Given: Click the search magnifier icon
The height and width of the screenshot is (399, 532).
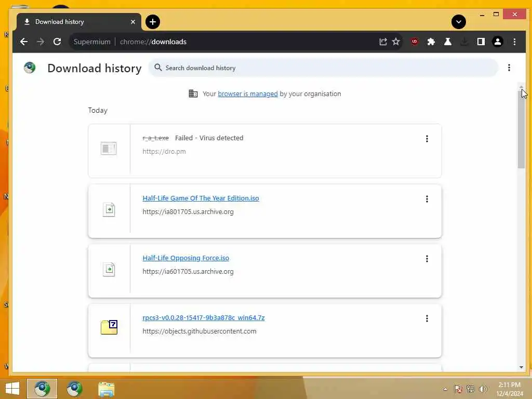Looking at the screenshot, I should [x=158, y=68].
